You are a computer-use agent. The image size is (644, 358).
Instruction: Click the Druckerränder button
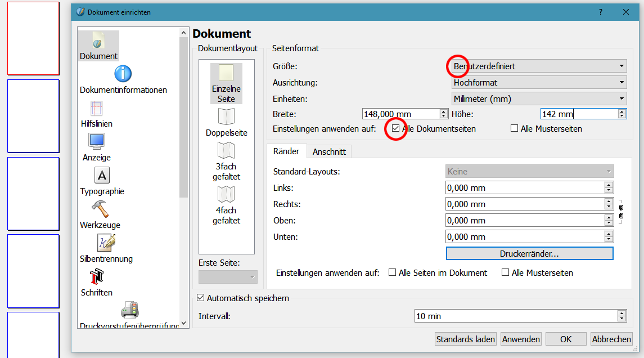529,254
